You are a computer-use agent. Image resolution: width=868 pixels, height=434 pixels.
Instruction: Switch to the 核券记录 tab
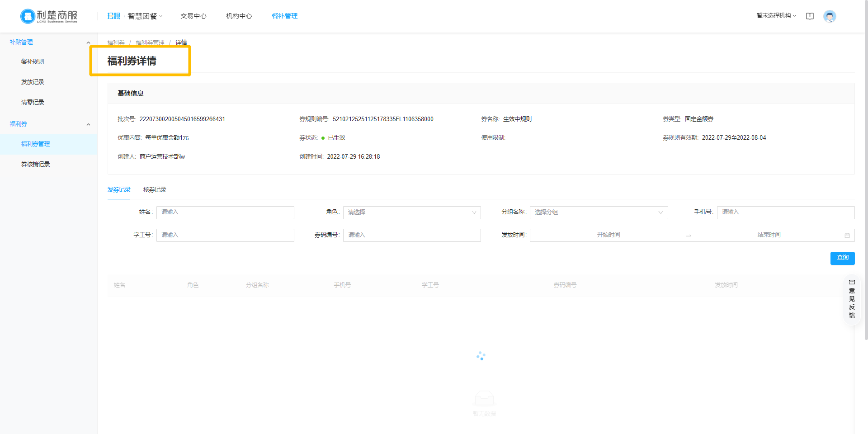155,190
